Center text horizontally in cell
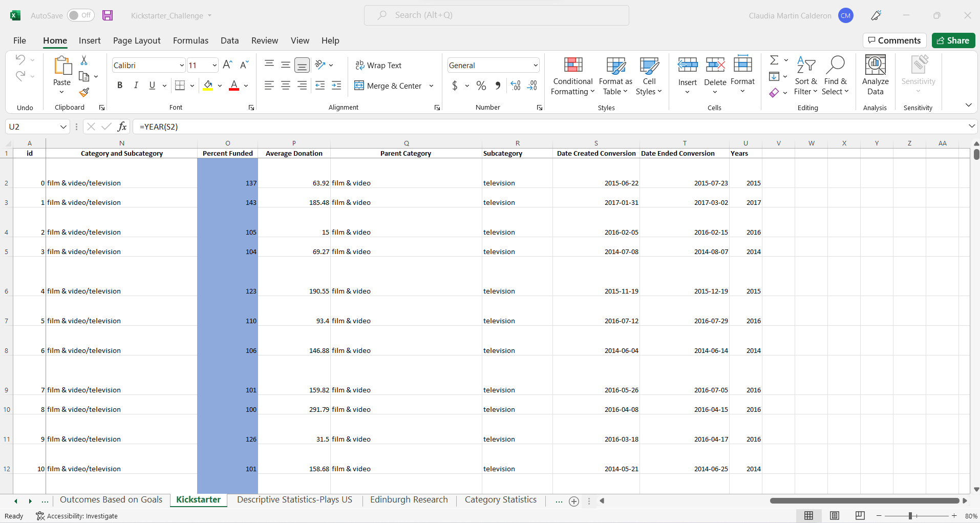980x523 pixels. (286, 86)
